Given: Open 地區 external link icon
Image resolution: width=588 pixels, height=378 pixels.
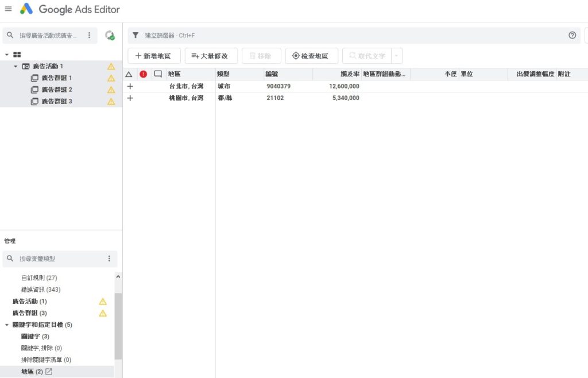Looking at the screenshot, I should (x=49, y=372).
